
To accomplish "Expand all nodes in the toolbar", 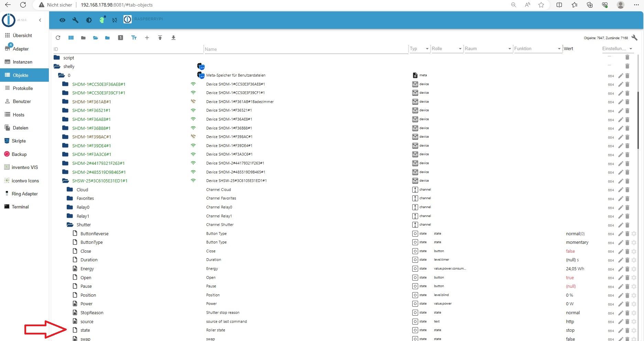I will [x=96, y=38].
